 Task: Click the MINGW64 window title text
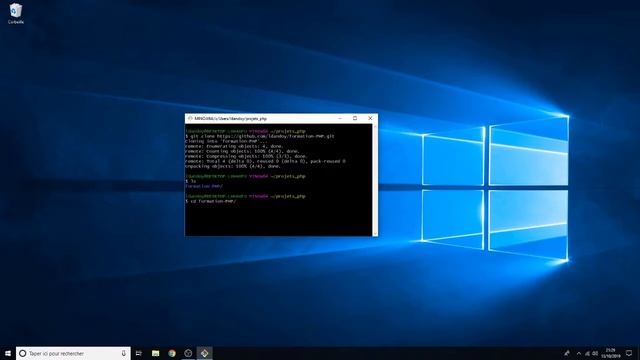231,118
